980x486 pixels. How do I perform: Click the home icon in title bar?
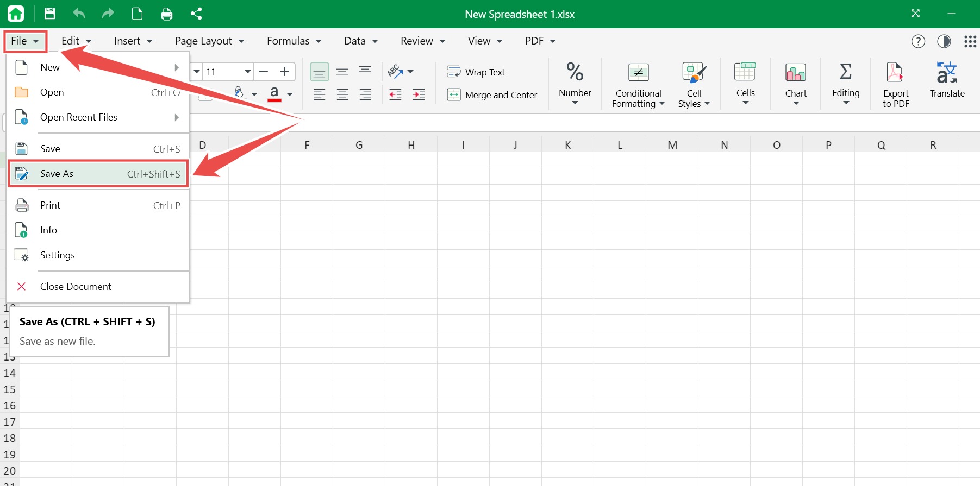[x=16, y=14]
